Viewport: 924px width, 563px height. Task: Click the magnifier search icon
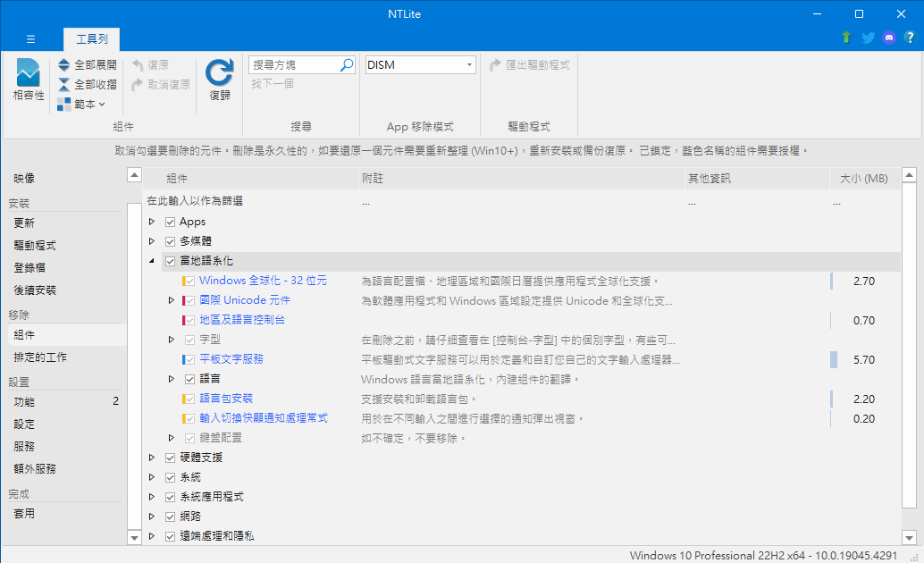tap(347, 65)
